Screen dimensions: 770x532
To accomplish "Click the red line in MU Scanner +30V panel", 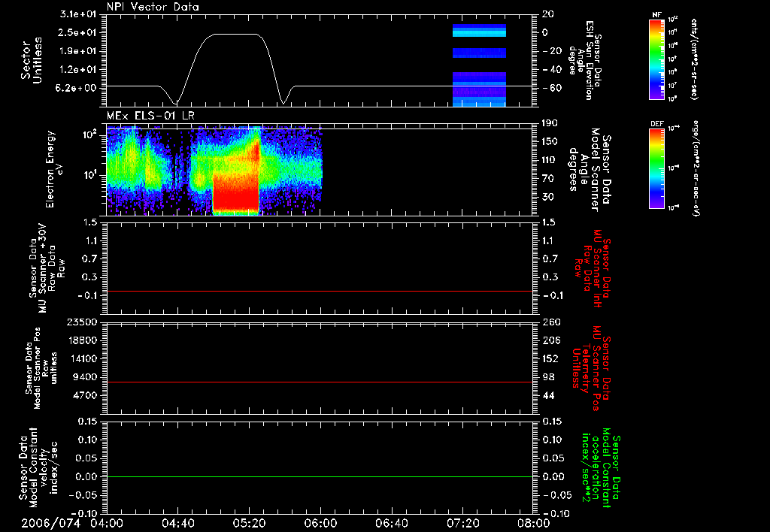I will (320, 291).
